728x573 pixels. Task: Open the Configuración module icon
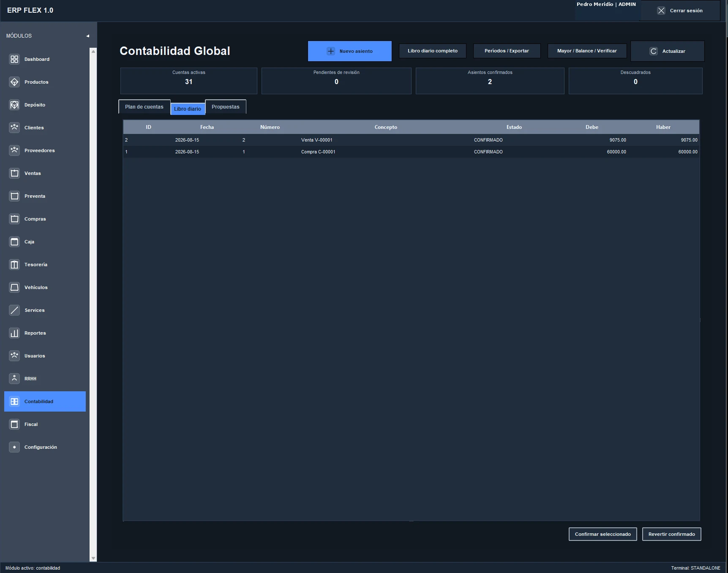point(14,447)
